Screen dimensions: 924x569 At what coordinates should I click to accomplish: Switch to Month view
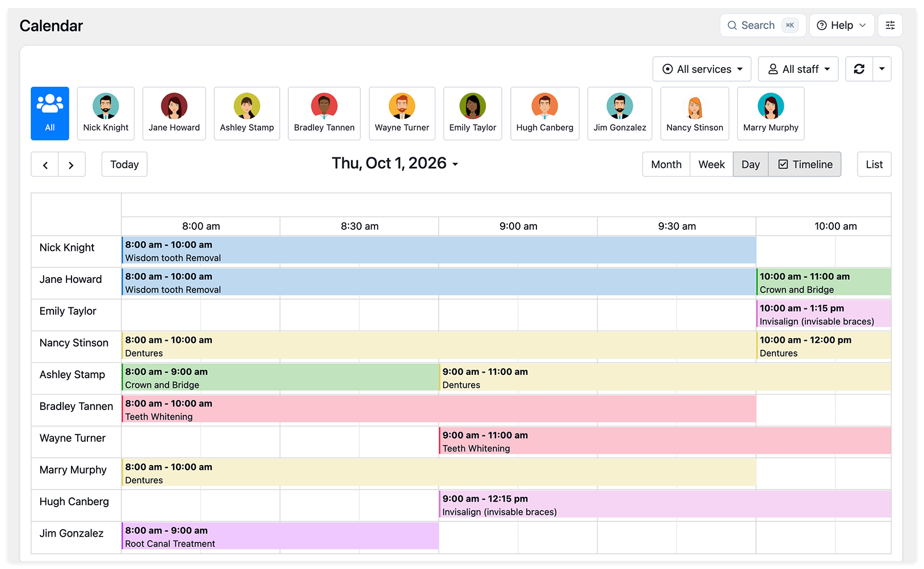pos(666,164)
